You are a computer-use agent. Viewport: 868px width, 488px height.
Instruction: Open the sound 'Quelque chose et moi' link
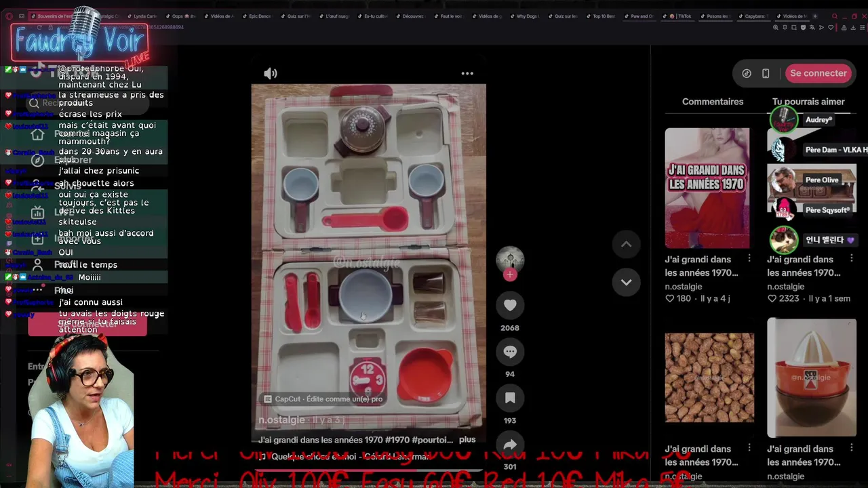pyautogui.click(x=344, y=457)
